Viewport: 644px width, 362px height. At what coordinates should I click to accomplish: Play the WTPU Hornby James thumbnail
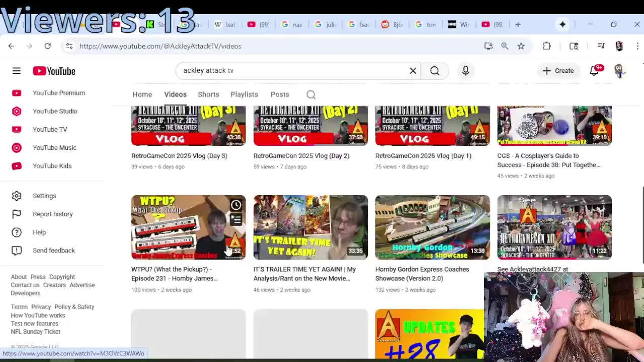pos(189,227)
